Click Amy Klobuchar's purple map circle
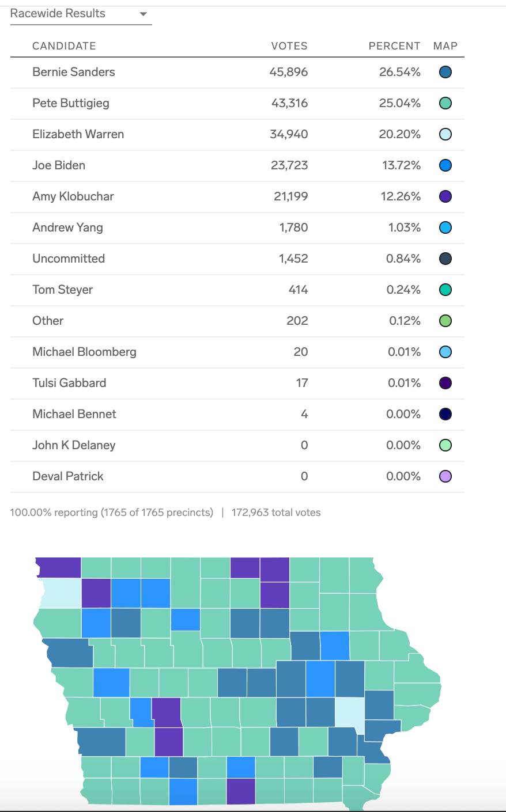The height and width of the screenshot is (812, 506). [x=445, y=196]
